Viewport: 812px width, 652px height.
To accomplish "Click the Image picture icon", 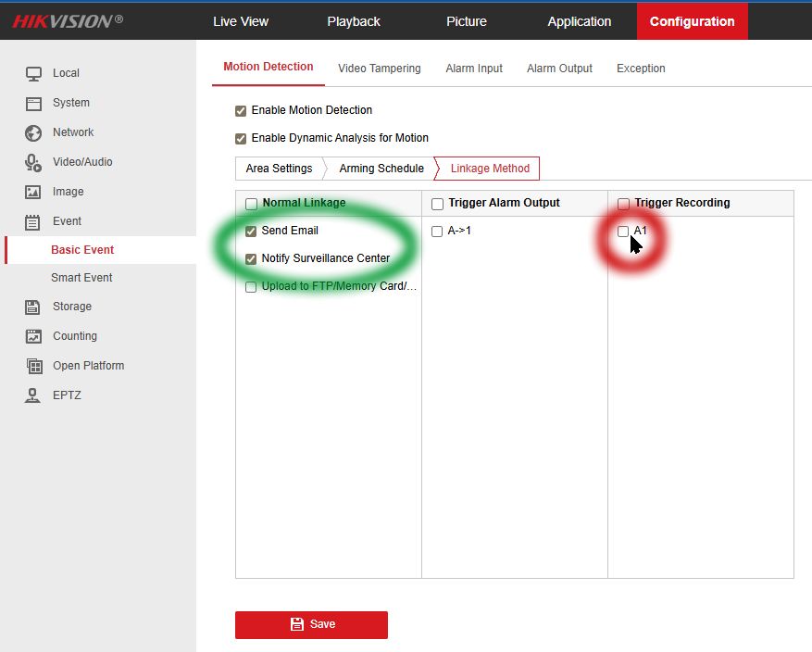I will pyautogui.click(x=33, y=192).
